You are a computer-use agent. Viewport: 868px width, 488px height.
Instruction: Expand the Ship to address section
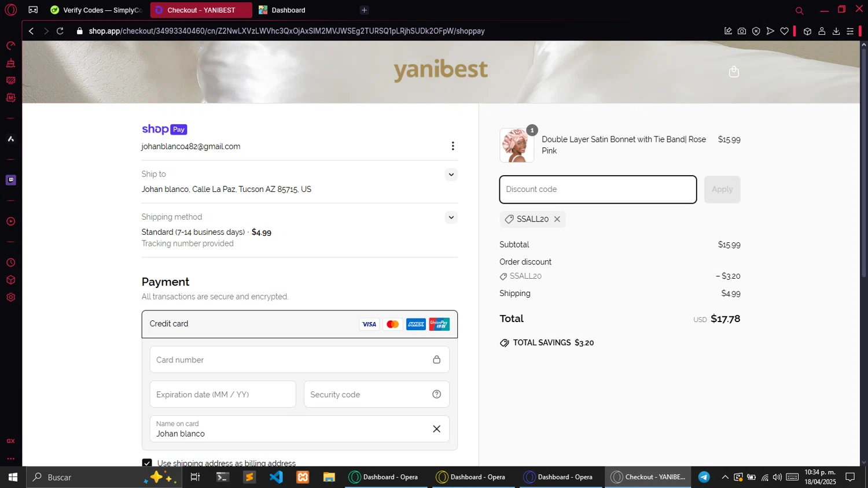click(451, 175)
